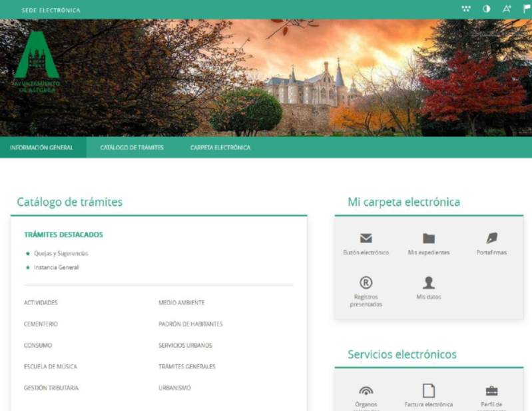Click Sede Electrónica header title
This screenshot has height=411, width=532.
(51, 11)
